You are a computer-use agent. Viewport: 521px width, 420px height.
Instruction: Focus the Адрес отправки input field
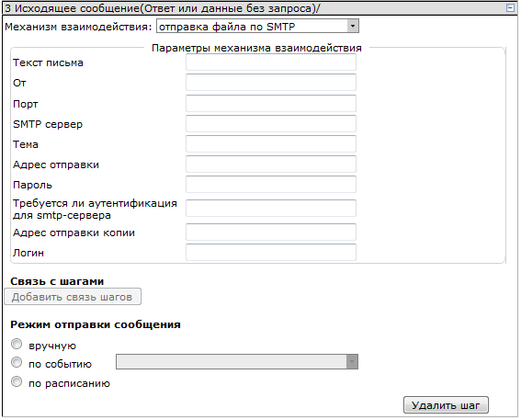coord(271,165)
